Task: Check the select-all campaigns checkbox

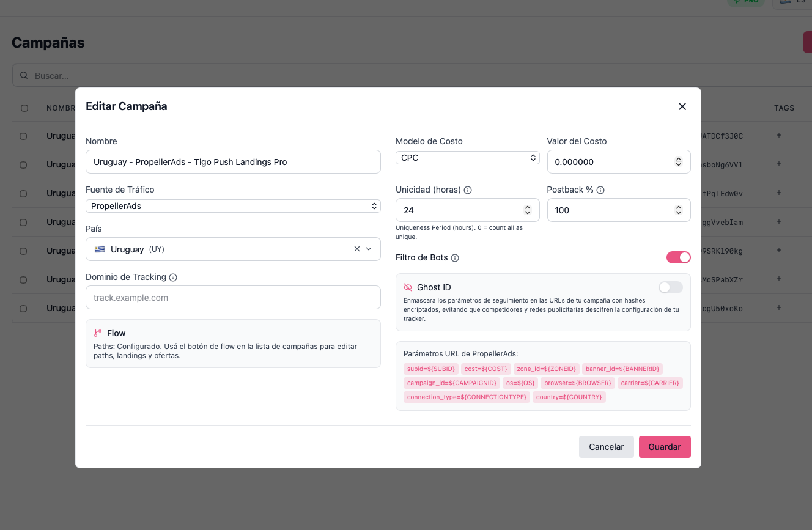Action: coord(24,108)
